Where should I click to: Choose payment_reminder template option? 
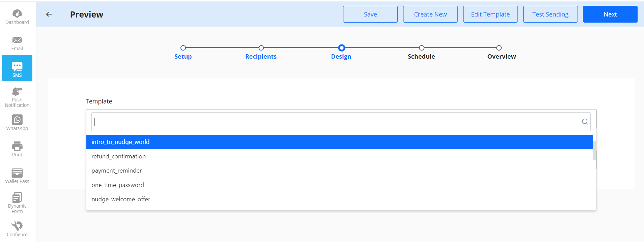[x=340, y=171]
